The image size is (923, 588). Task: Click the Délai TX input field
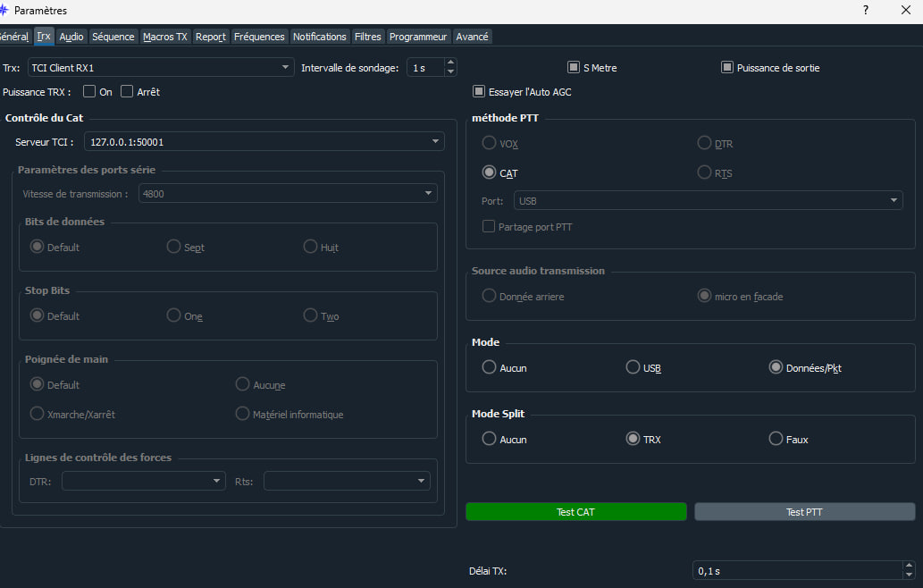[795, 571]
